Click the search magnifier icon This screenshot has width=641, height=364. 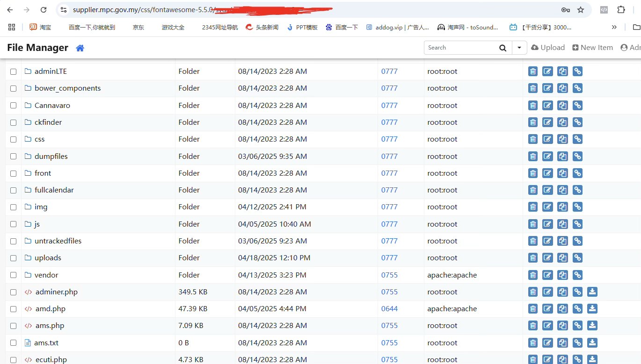tap(503, 48)
